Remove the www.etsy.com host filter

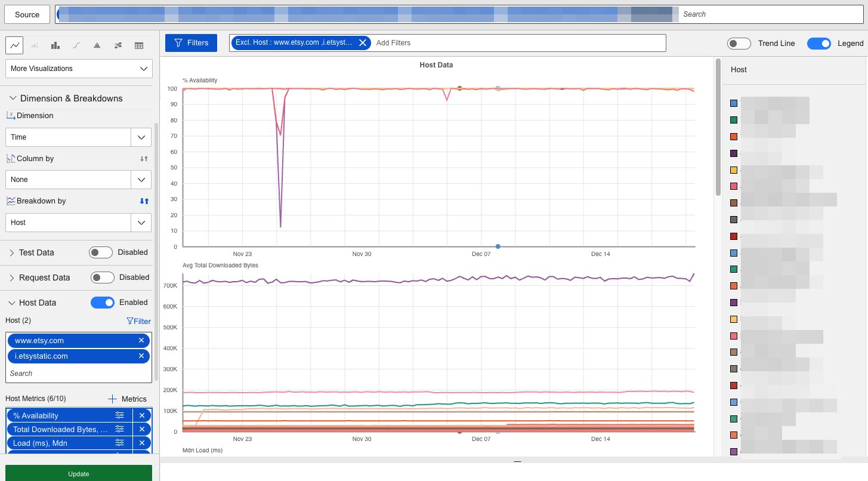141,340
